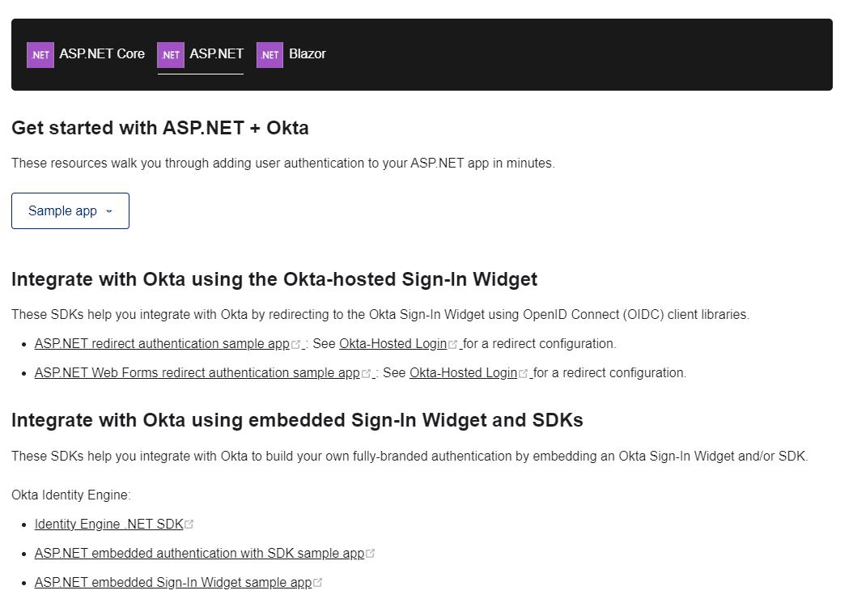Click the external link icon after Identity Engine .NET SDK

tap(189, 522)
